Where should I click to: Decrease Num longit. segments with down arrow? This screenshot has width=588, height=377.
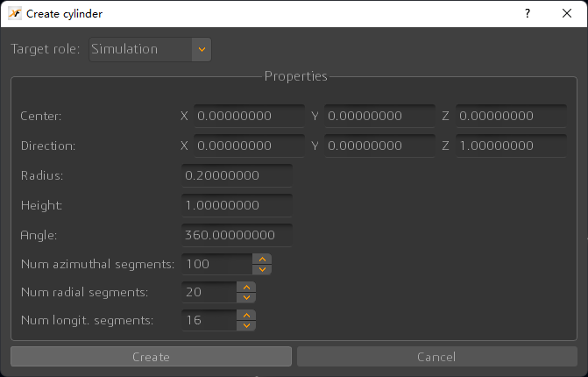click(246, 325)
